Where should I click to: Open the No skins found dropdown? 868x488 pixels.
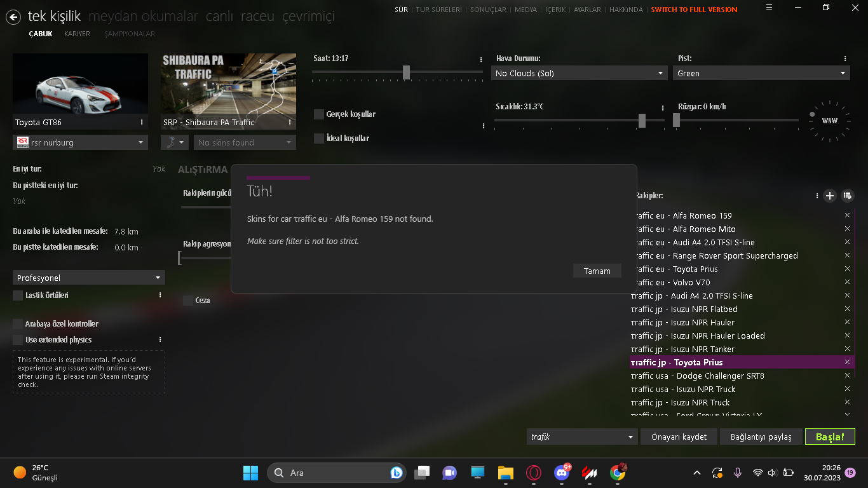[245, 142]
